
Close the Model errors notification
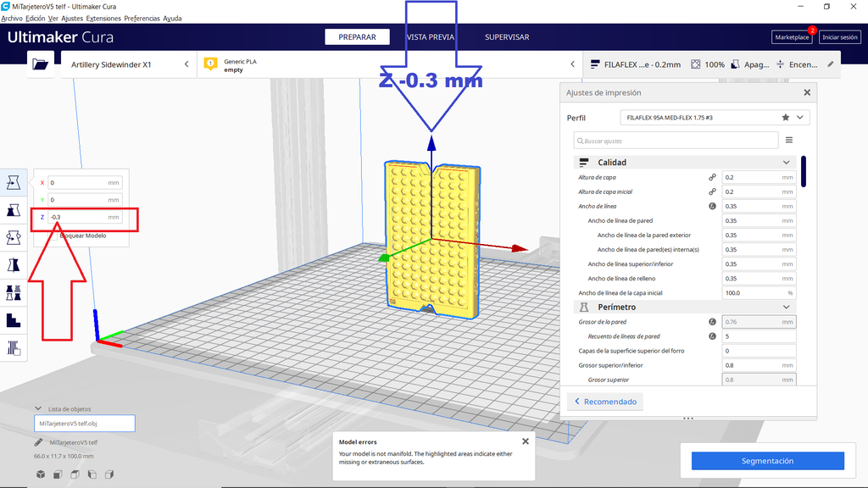(x=525, y=441)
